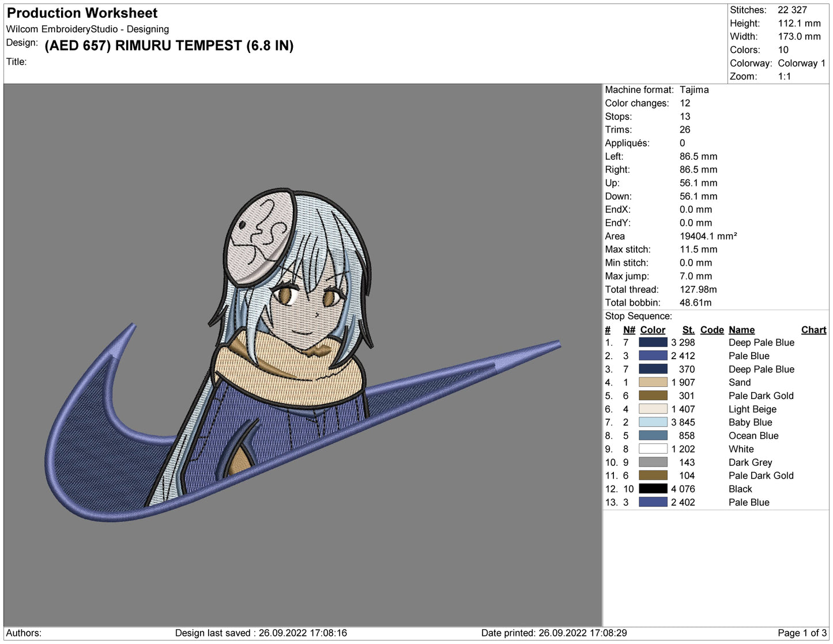This screenshot has width=833, height=644.
Task: Click the Trims value '26'
Action: [x=685, y=129]
